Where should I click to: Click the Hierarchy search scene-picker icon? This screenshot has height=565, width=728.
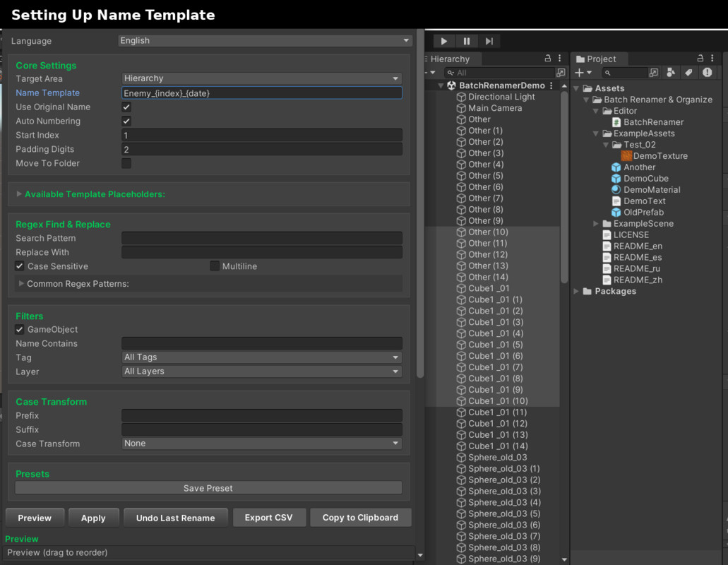click(561, 73)
